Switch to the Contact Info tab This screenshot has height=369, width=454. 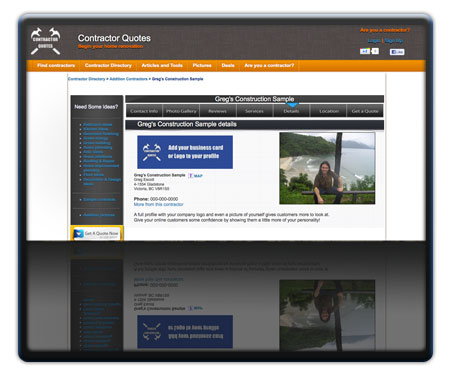pyautogui.click(x=144, y=111)
